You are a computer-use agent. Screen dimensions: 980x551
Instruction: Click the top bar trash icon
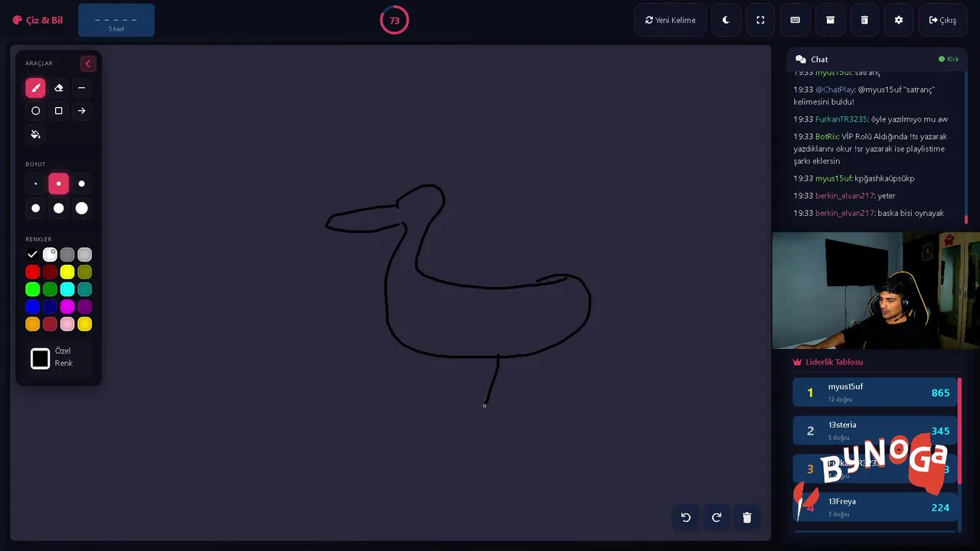[x=864, y=20]
